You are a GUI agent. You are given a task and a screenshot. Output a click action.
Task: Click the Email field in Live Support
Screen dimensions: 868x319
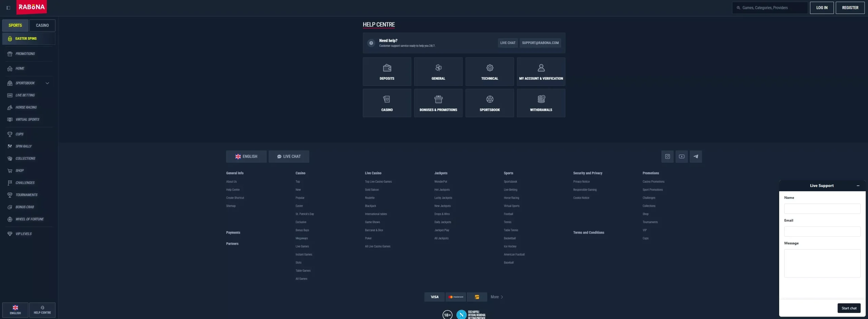[x=822, y=232]
